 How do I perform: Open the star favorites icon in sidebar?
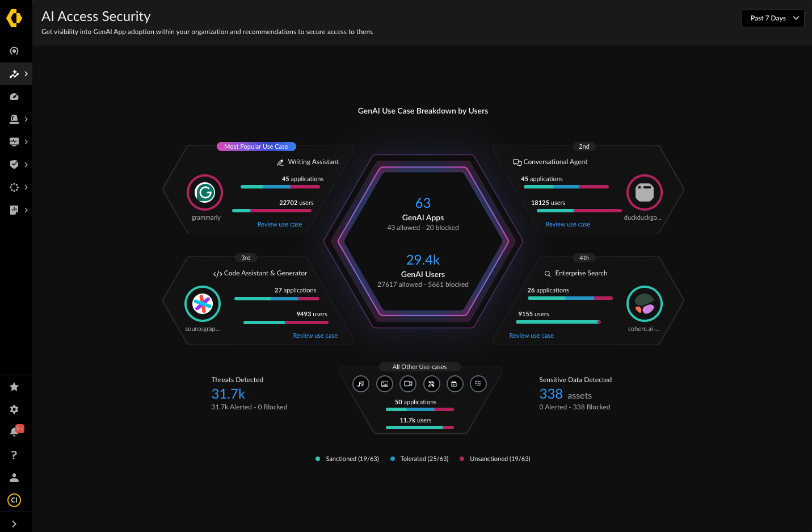pyautogui.click(x=14, y=387)
